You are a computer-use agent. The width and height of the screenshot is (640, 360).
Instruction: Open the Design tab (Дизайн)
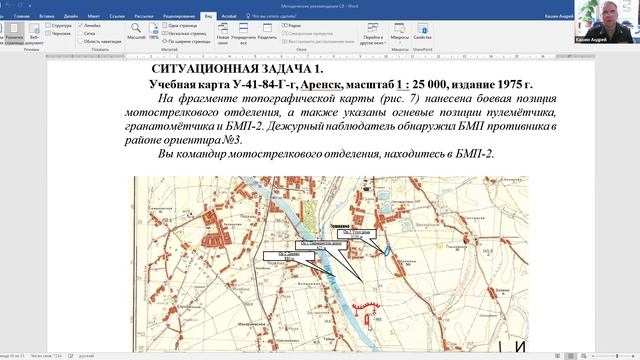coord(71,16)
